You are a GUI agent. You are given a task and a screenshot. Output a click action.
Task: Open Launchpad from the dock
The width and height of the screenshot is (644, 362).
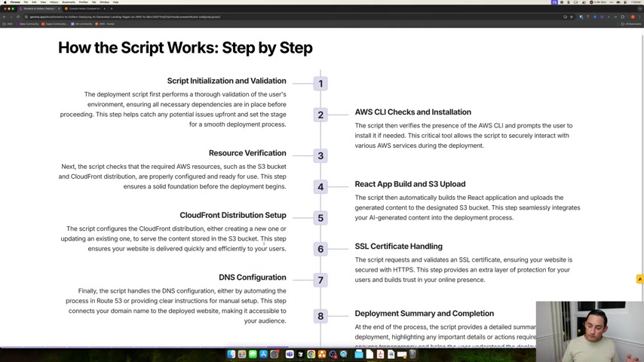pyautogui.click(x=242, y=354)
